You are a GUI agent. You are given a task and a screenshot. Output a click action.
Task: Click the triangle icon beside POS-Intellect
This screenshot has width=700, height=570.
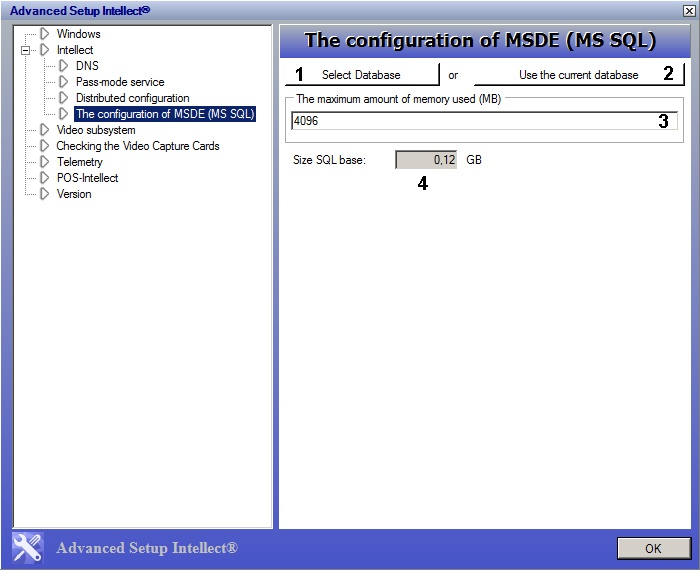[44, 178]
